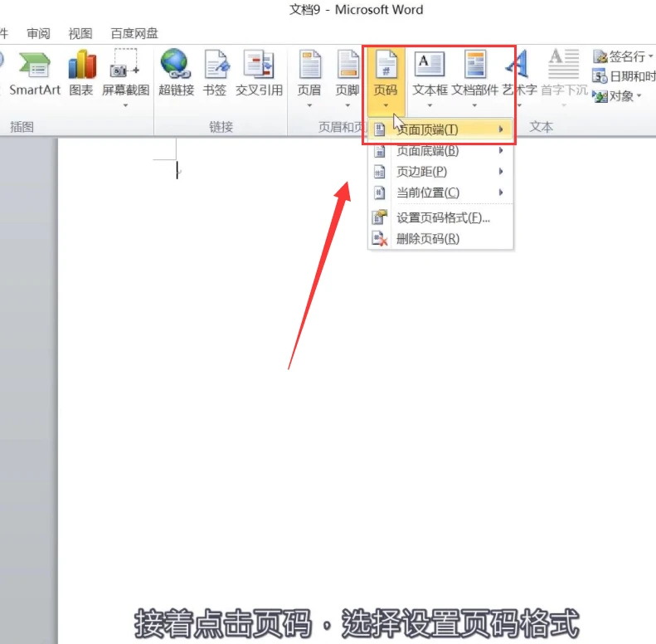
Task: Choose 页面顶端(T) in page number menu
Action: coord(440,129)
